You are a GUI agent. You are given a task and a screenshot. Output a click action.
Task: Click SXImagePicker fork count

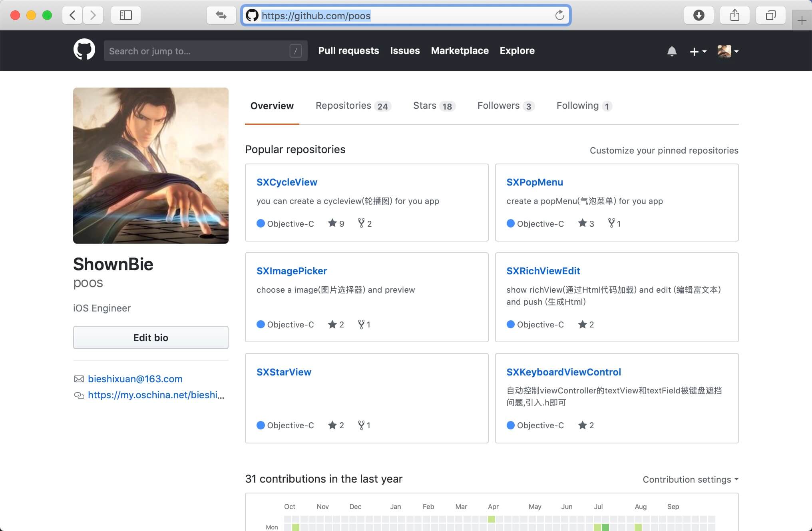[364, 324]
